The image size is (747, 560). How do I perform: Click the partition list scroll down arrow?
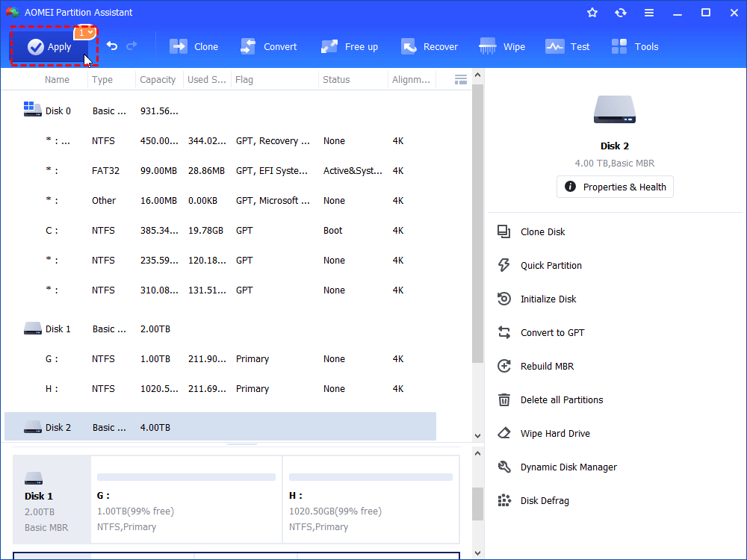(x=478, y=436)
